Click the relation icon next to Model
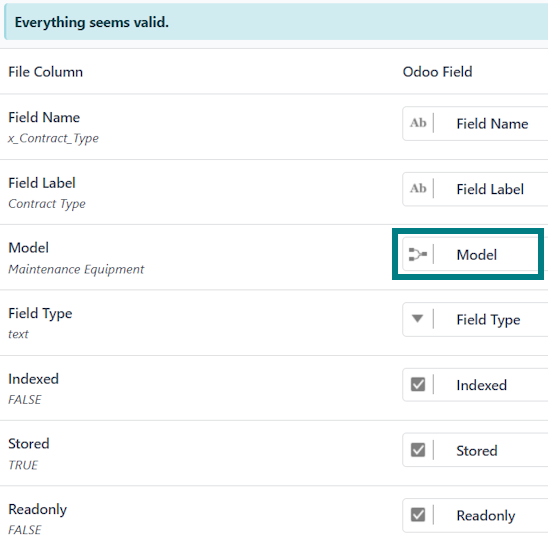The image size is (548, 551). [x=418, y=254]
